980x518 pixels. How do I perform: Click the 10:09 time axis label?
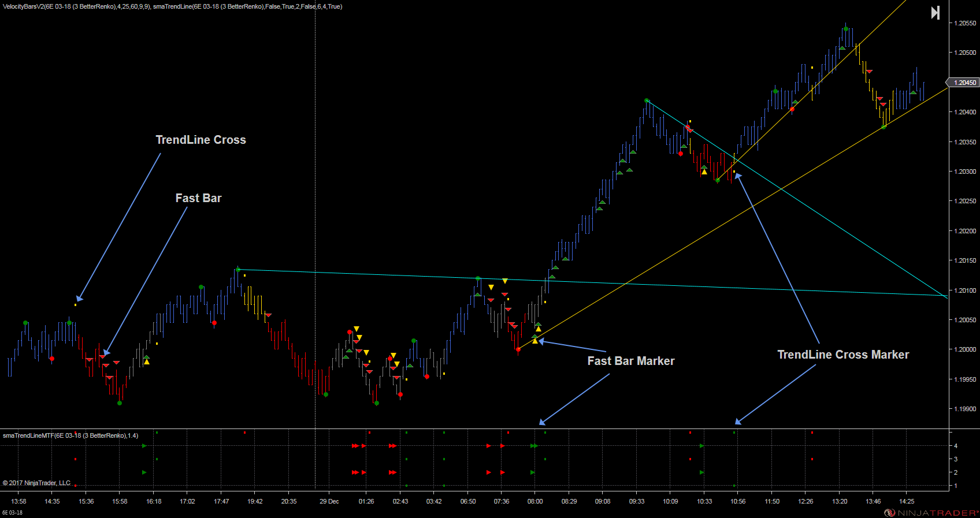(x=670, y=501)
